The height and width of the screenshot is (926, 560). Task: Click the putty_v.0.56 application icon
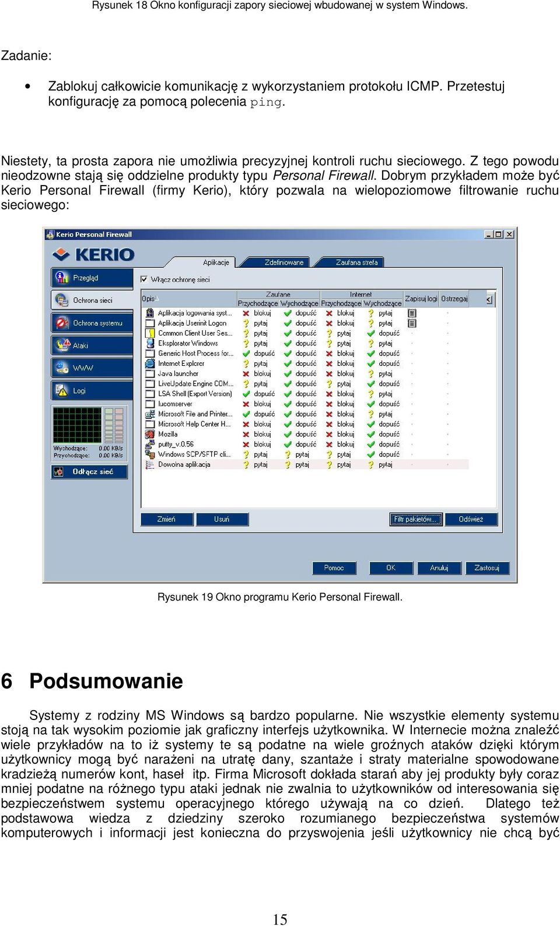coord(149,445)
